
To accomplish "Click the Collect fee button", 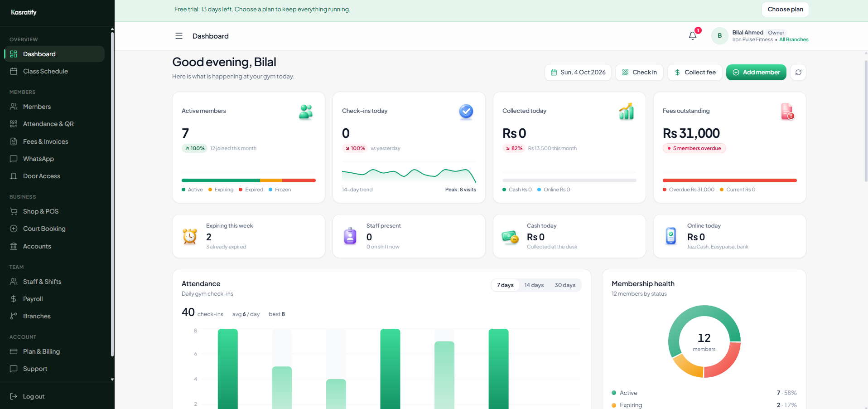I will coord(695,72).
